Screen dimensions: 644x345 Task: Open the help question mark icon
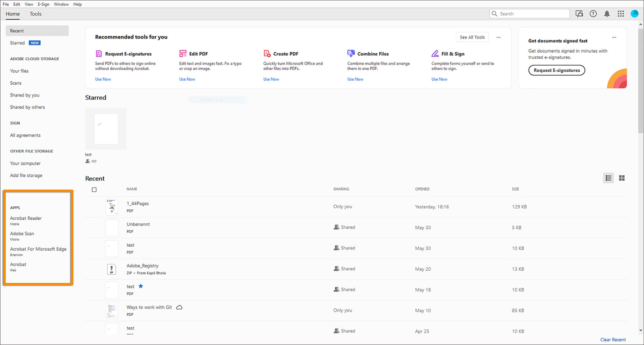click(593, 14)
